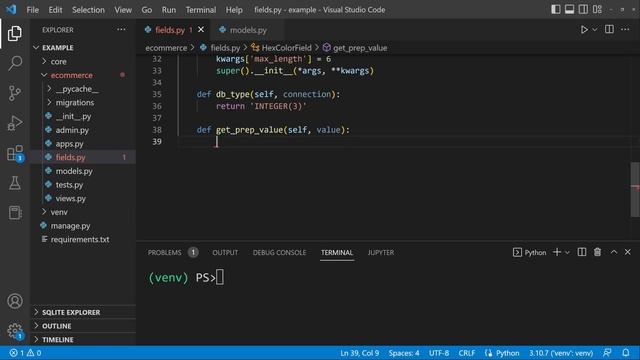Switch to the DEBUG CONSOLE tab

[279, 253]
